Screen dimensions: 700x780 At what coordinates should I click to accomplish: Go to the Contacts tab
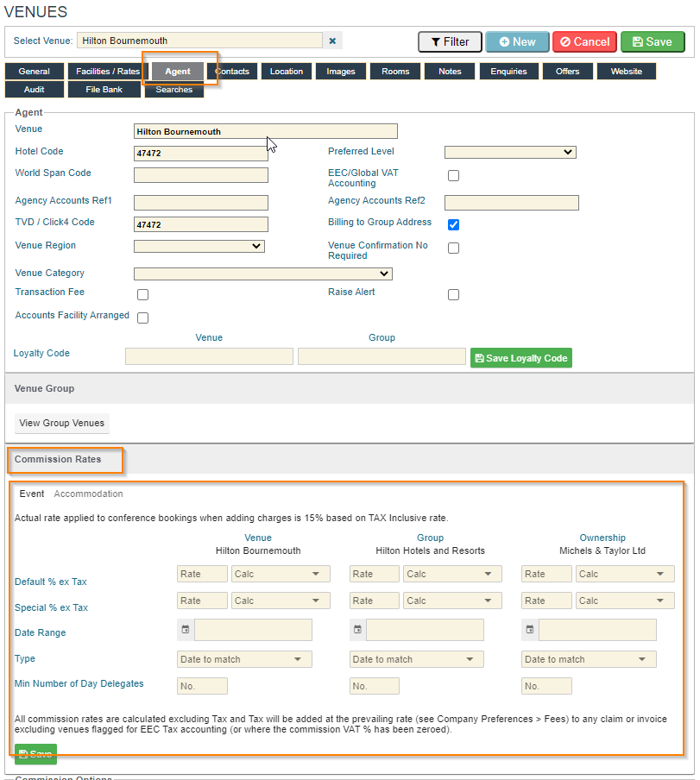click(232, 71)
